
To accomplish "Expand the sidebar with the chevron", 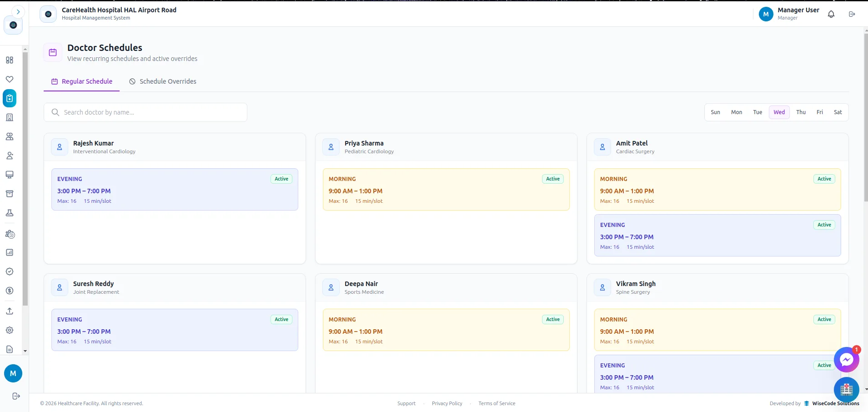I will click(18, 12).
